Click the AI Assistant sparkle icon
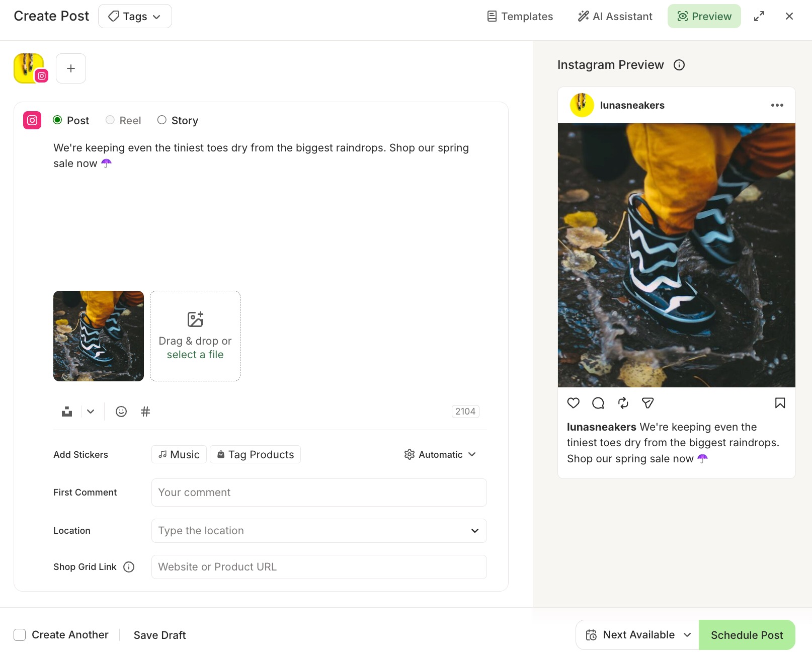 583,16
